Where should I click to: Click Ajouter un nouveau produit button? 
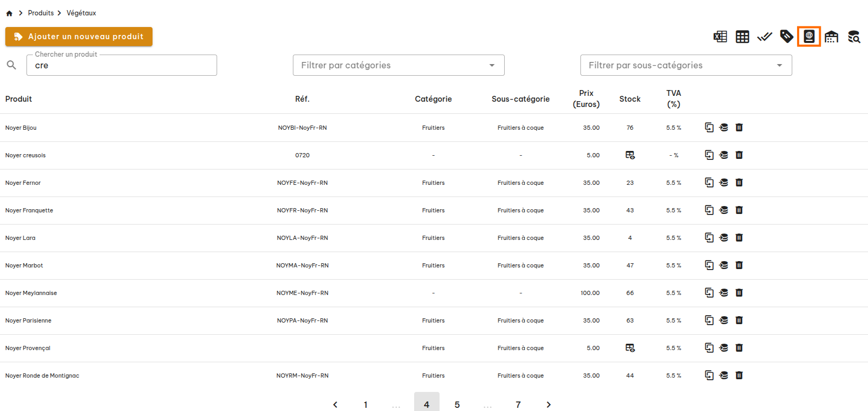(x=79, y=37)
